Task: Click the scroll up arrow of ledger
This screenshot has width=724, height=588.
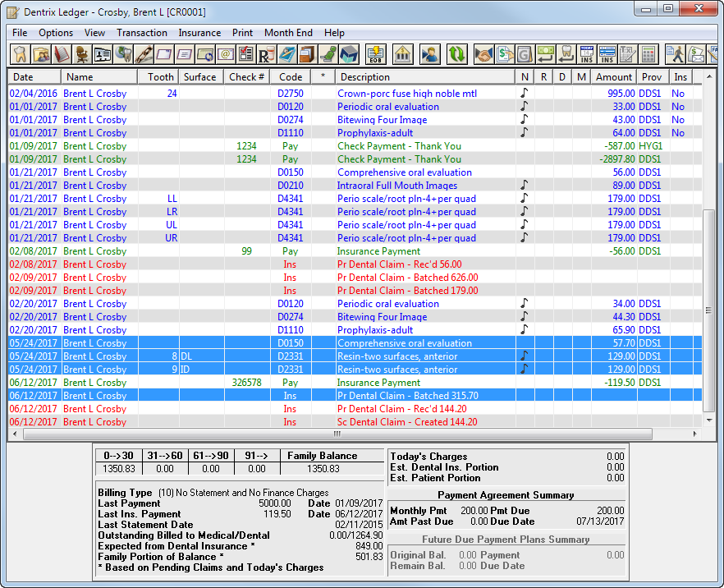Action: [x=708, y=76]
